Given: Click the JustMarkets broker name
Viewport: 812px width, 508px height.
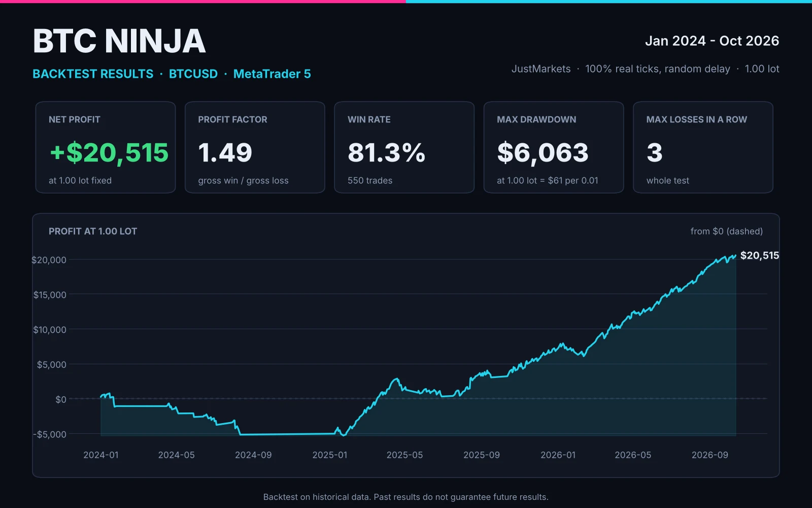Looking at the screenshot, I should 541,69.
